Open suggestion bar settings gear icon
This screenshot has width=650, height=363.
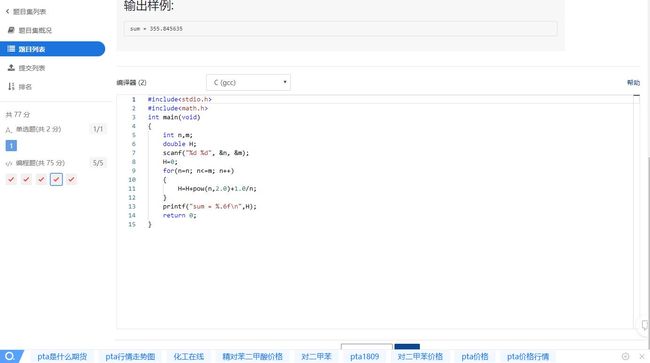pos(626,356)
